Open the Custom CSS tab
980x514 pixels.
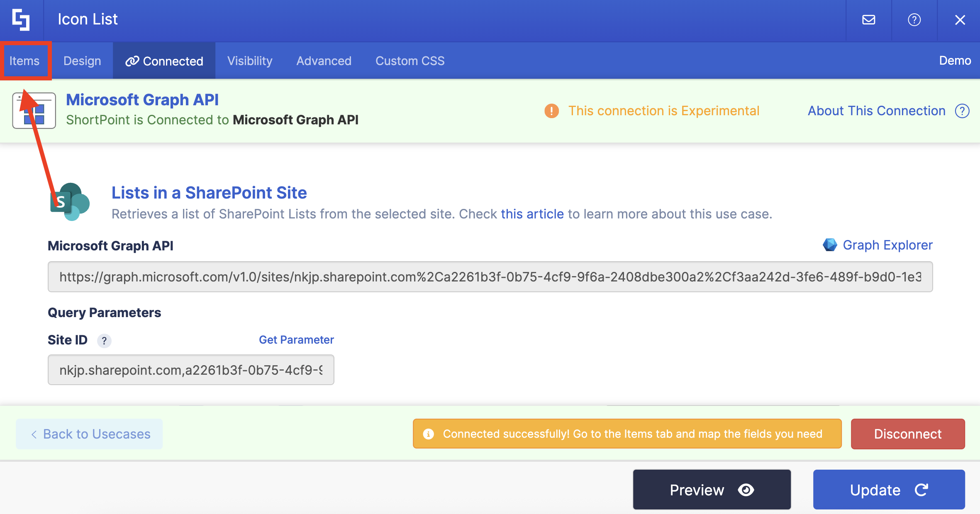pyautogui.click(x=410, y=61)
